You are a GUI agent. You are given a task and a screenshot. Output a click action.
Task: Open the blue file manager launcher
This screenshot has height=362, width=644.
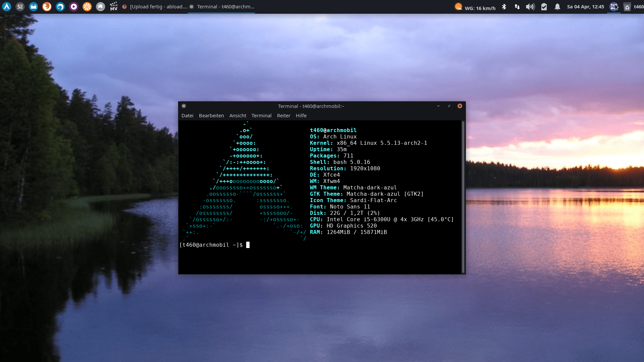34,7
